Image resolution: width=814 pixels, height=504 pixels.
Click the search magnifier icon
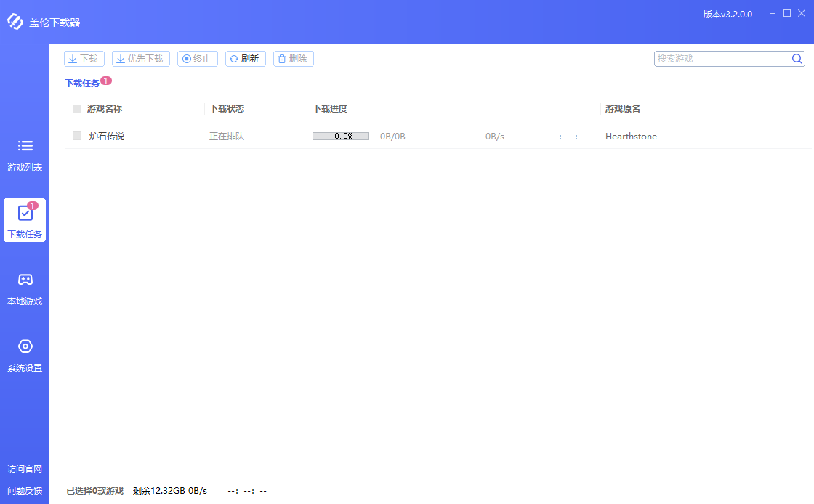pos(797,58)
